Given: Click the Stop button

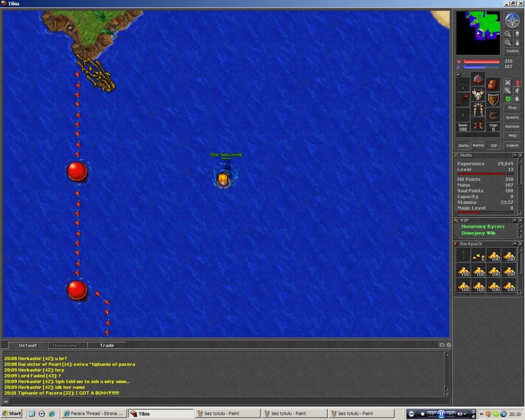Looking at the screenshot, I should (x=512, y=107).
